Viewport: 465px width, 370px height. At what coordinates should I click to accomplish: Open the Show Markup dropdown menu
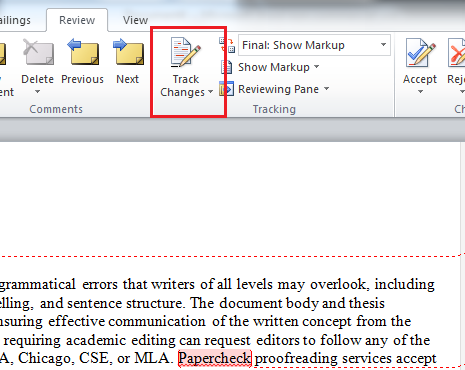(x=316, y=67)
